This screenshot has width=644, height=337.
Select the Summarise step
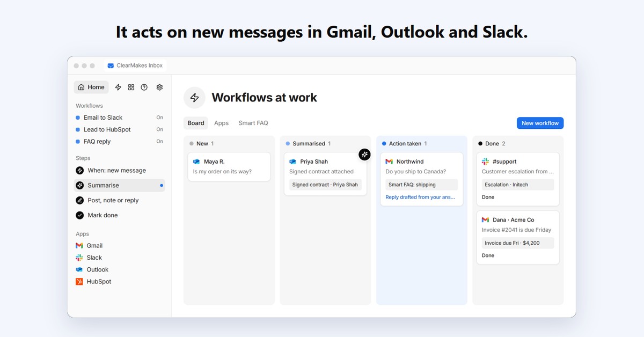[x=119, y=185]
